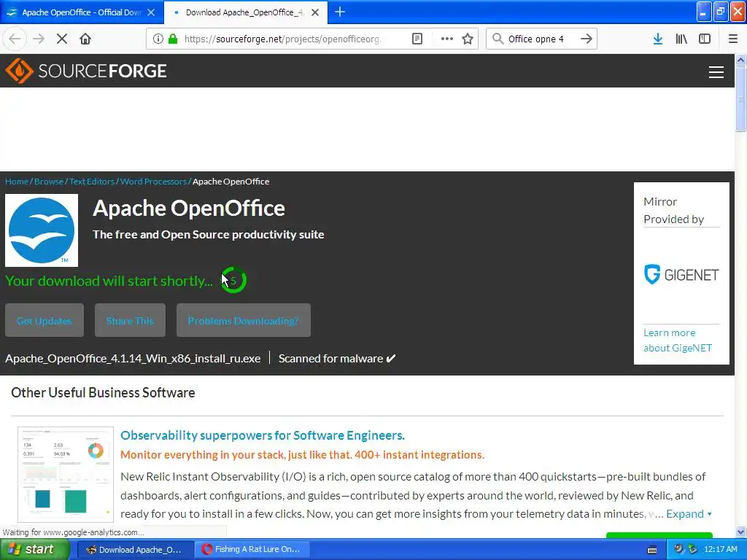747x560 pixels.
Task: Close the Apache OpenOffice Official Download tab
Action: tap(151, 12)
